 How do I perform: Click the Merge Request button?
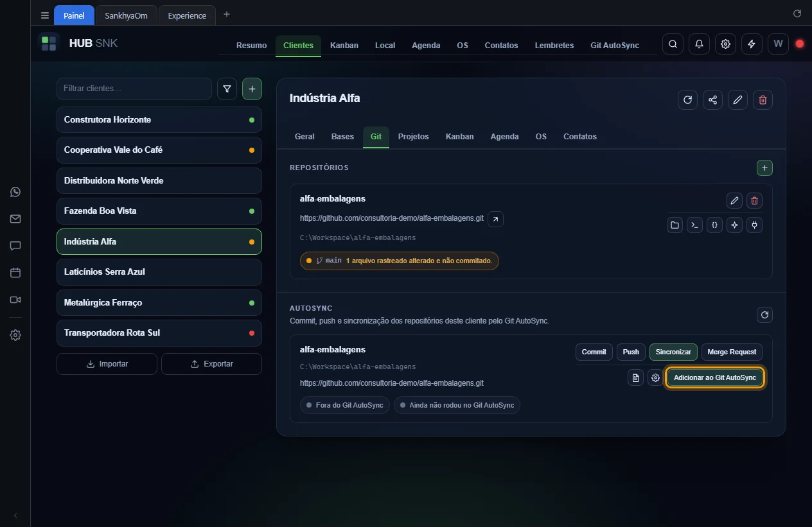pos(732,352)
